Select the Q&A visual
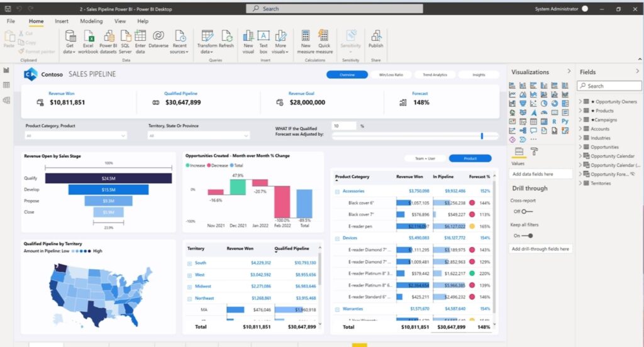The width and height of the screenshot is (644, 347). (533, 131)
